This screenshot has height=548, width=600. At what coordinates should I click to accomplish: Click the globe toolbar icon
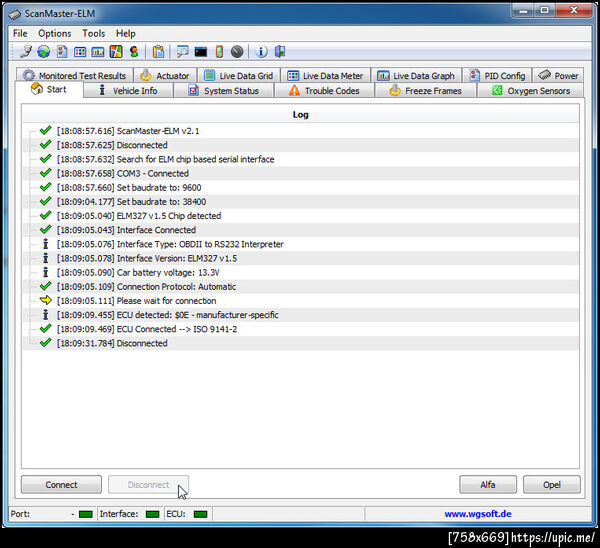pos(44,51)
